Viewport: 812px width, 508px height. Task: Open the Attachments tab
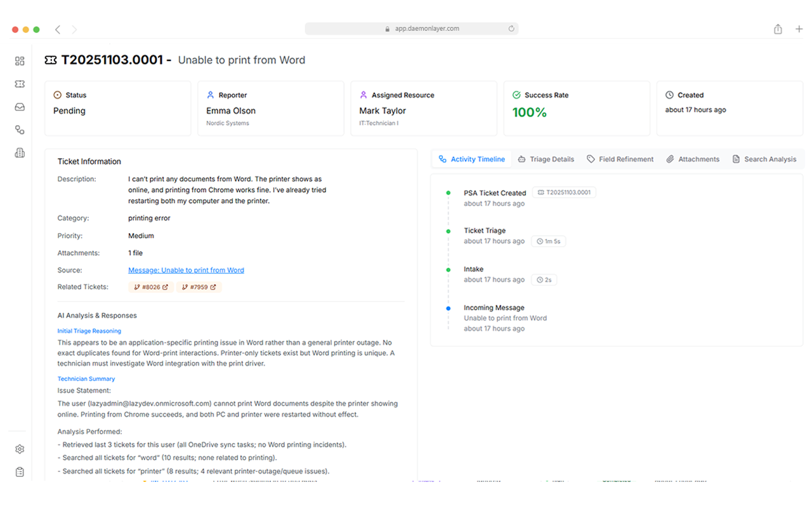pyautogui.click(x=693, y=159)
